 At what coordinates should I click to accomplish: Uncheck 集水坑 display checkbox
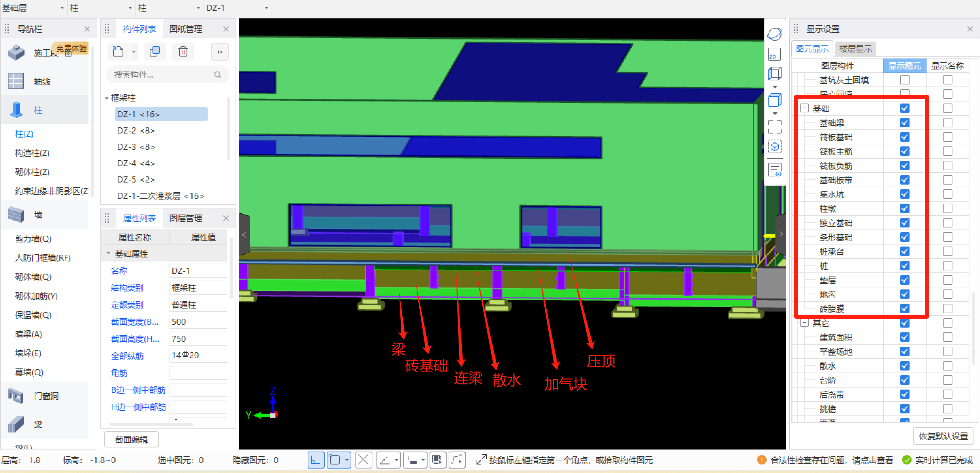tap(904, 194)
